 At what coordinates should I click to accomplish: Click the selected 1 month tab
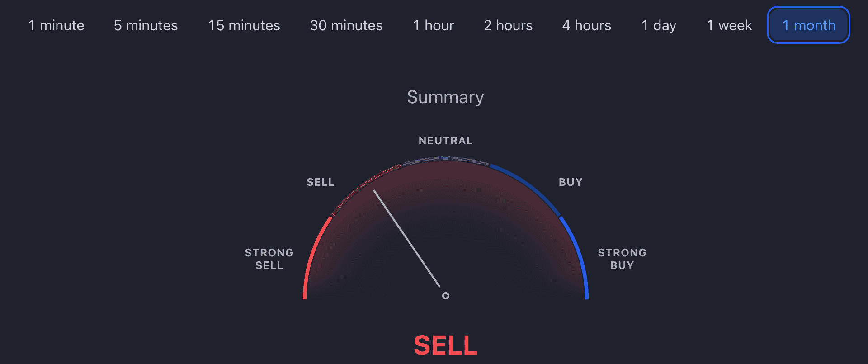[x=809, y=25]
